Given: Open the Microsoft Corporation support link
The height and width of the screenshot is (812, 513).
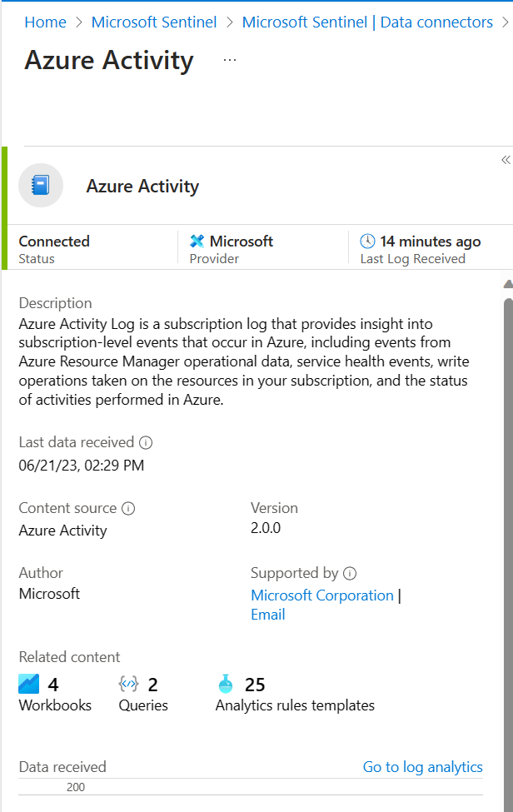Looking at the screenshot, I should pos(321,595).
